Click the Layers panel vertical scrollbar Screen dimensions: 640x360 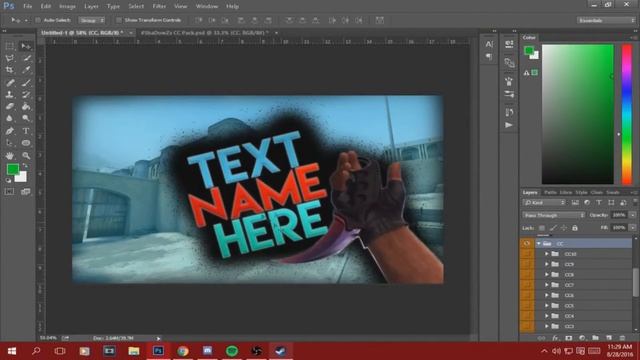[636, 282]
